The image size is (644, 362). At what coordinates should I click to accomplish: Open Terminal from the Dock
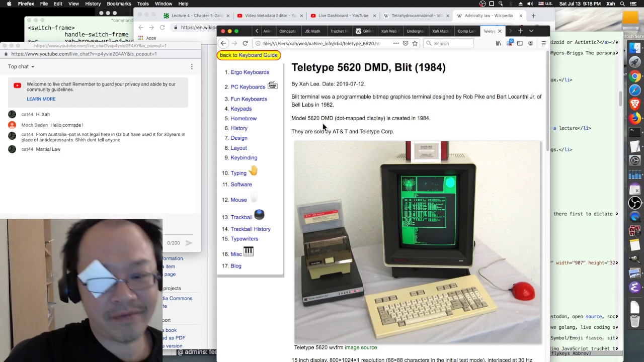pos(635,133)
